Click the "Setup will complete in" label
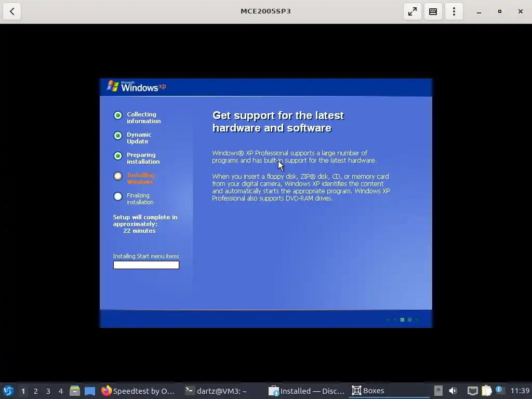Viewport: 532px width, 399px height. point(145,217)
